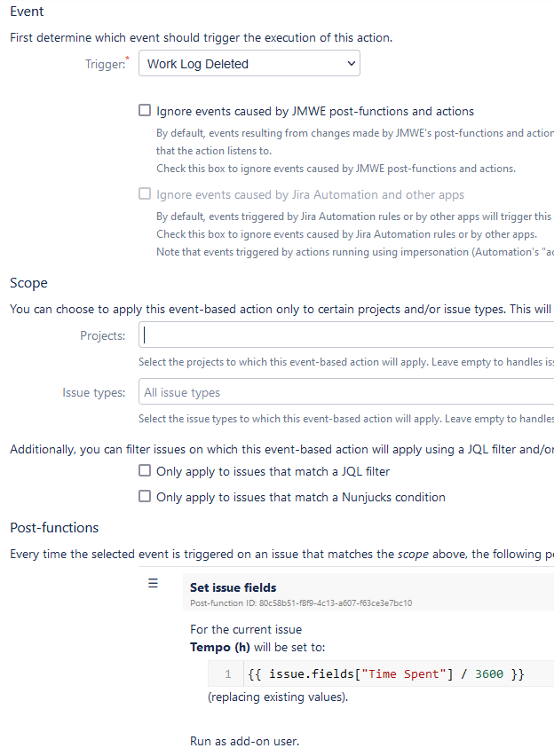Check Ignore events caused by Jira Automation
554x756 pixels.
pyautogui.click(x=145, y=193)
